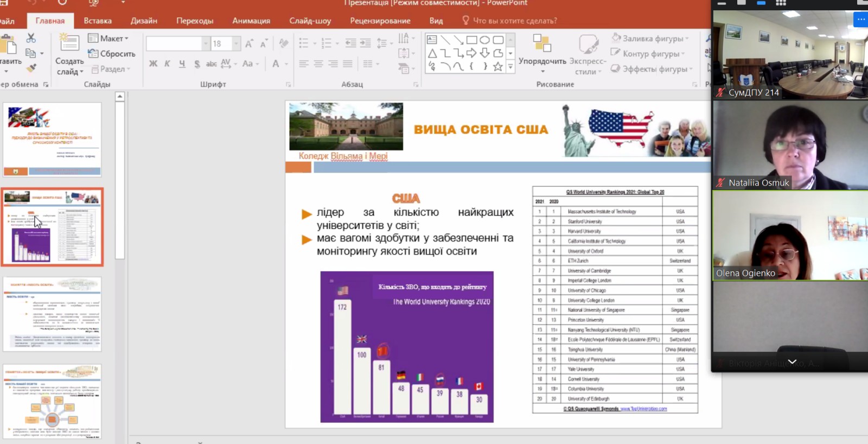868x444 pixels.
Task: Switch to the Вид ribbon tab
Action: (436, 21)
